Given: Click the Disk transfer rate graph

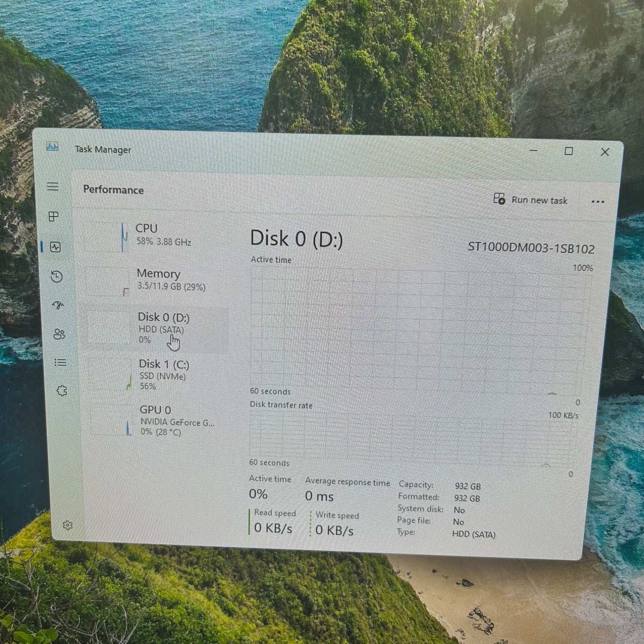Looking at the screenshot, I should coord(412,439).
